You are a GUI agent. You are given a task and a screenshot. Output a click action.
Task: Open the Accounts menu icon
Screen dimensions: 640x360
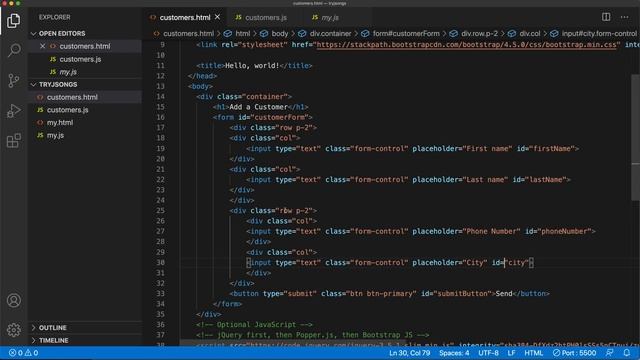(x=13, y=300)
